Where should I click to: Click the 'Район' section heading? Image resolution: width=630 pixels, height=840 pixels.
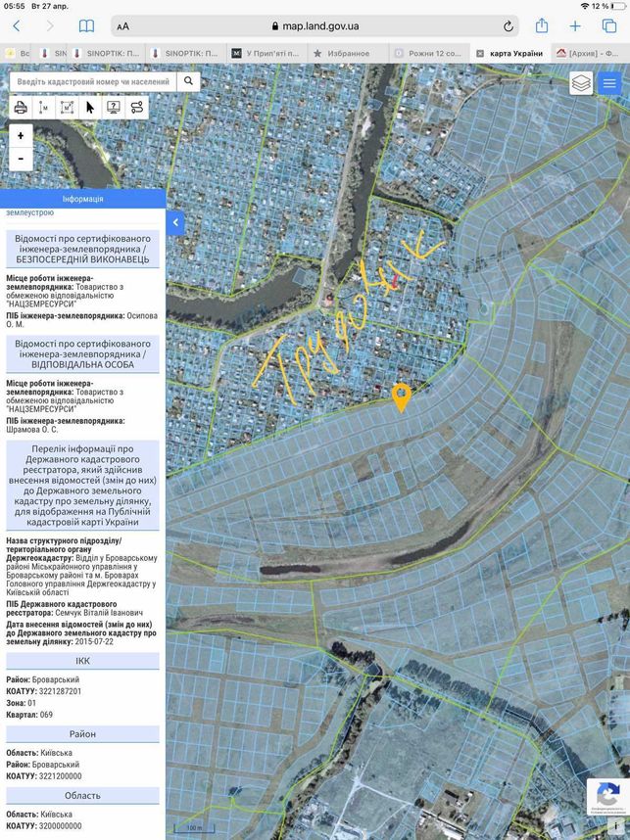(82, 734)
